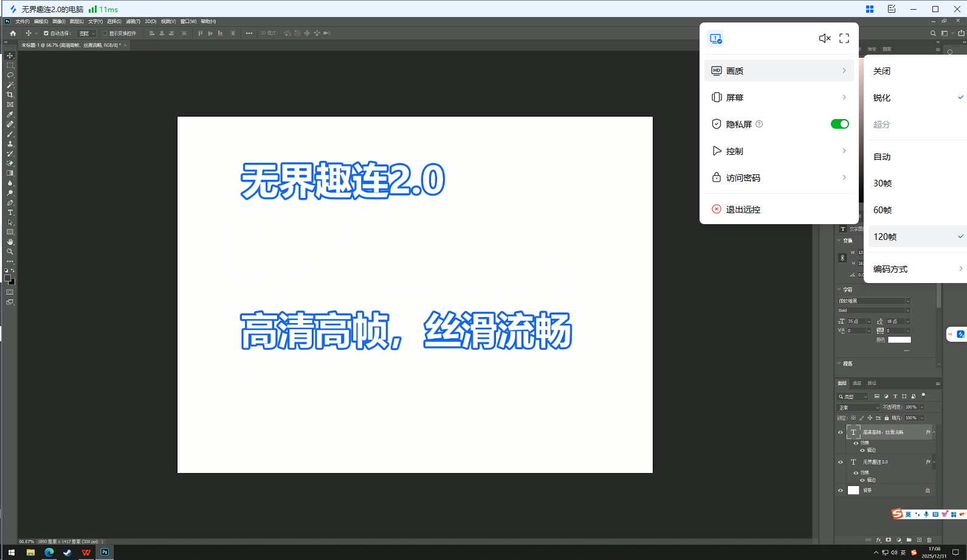Click the font size 35点 field
Screen dimensions: 967x560
click(x=856, y=321)
